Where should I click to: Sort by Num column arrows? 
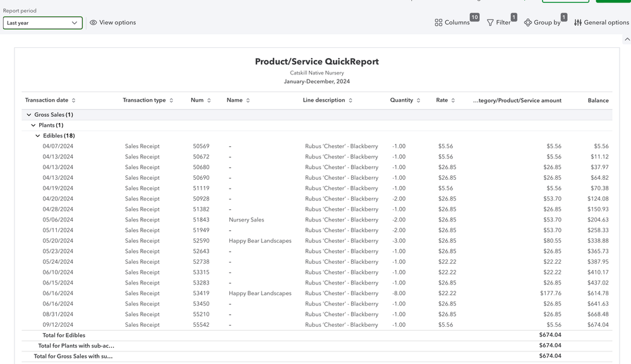(x=209, y=100)
